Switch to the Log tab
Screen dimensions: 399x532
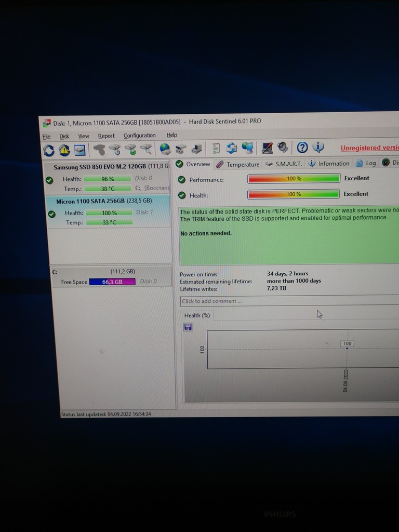(x=366, y=163)
